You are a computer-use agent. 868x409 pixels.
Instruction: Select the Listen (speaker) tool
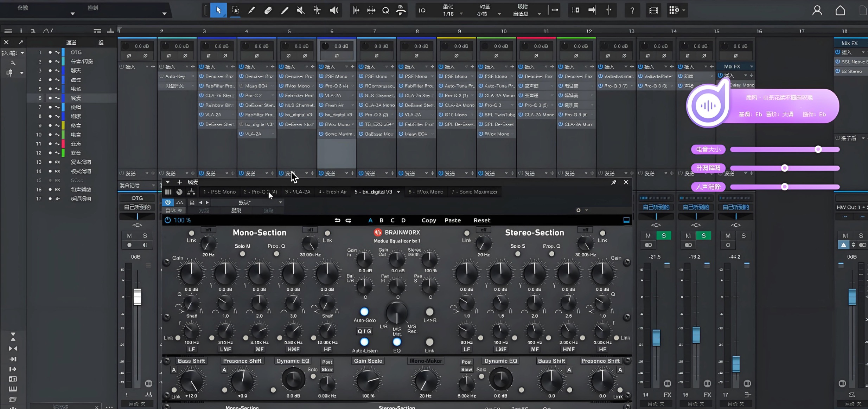(x=334, y=10)
